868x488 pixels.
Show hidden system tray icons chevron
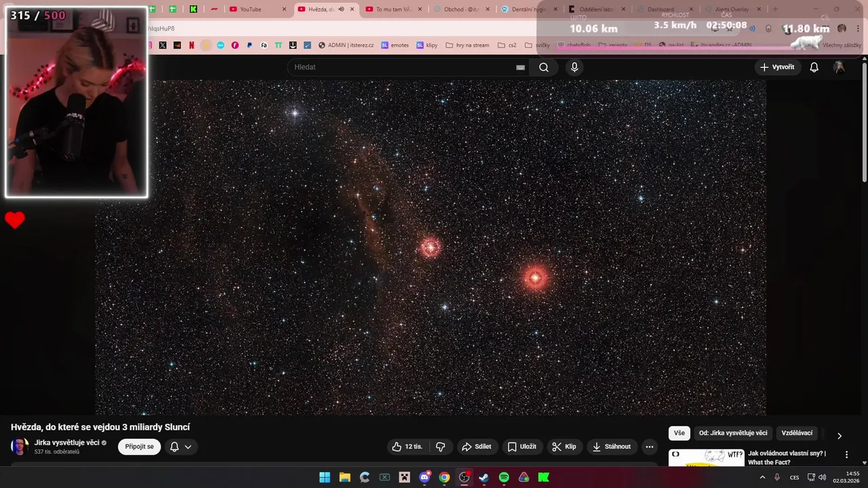tap(762, 477)
